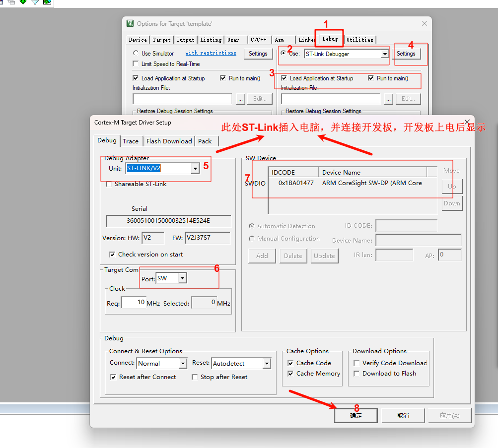This screenshot has width=498, height=448.
Task: Close the Options for Target dialog
Action: (x=425, y=23)
